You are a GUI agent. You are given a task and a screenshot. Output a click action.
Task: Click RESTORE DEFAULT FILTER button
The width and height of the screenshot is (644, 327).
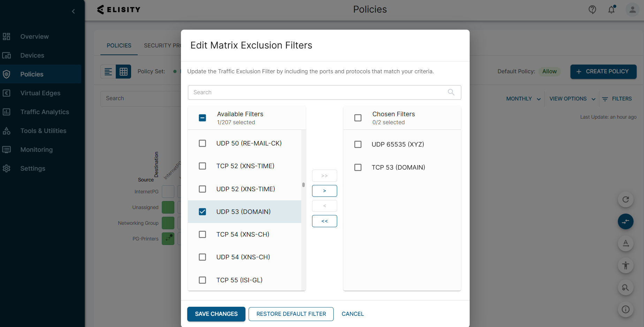(x=291, y=314)
